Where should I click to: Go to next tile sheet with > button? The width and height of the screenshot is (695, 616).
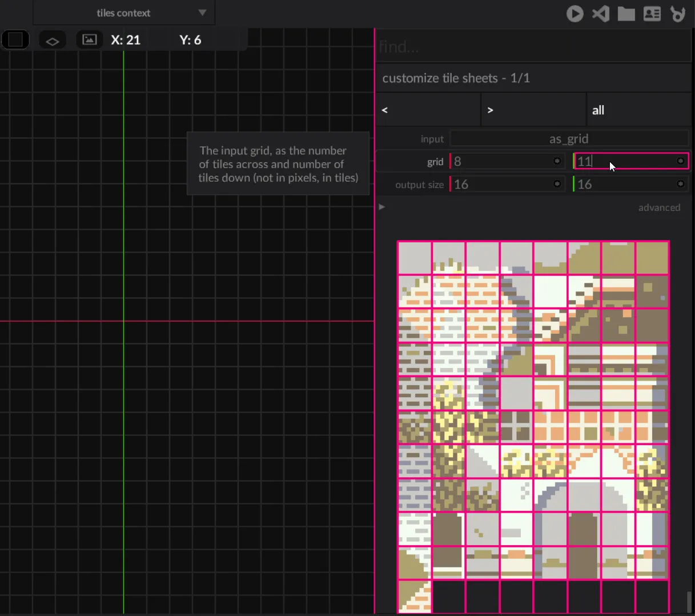point(533,110)
